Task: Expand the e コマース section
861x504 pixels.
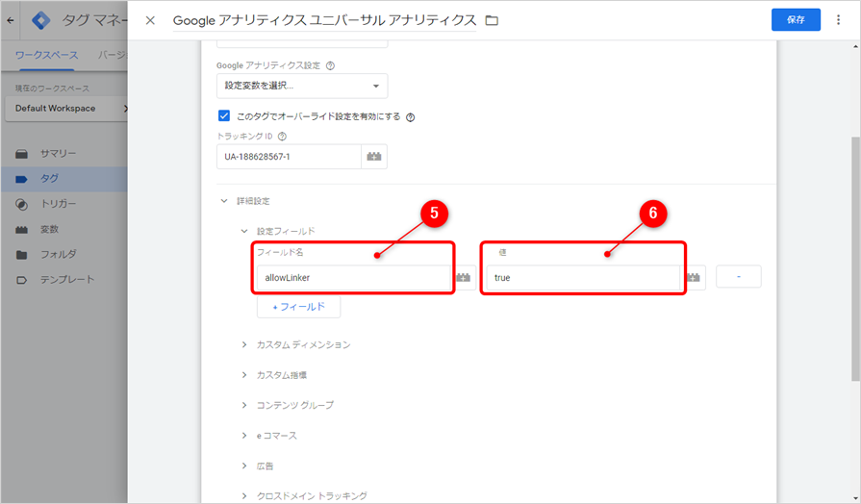Action: [243, 436]
